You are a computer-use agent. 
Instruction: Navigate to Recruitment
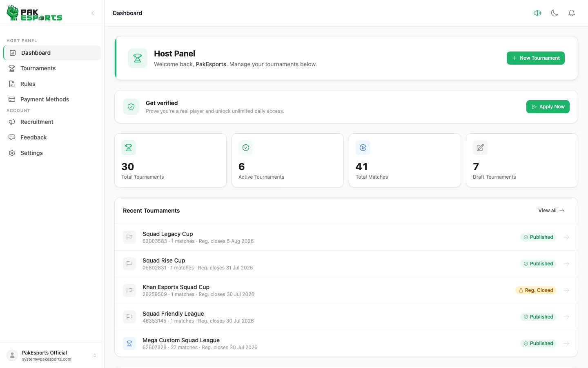[x=52, y=122]
